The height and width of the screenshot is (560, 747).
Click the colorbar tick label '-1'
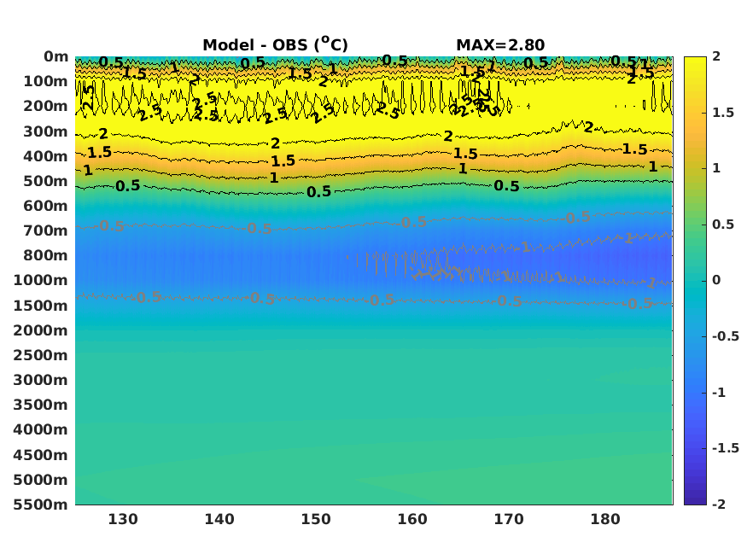pyautogui.click(x=719, y=393)
